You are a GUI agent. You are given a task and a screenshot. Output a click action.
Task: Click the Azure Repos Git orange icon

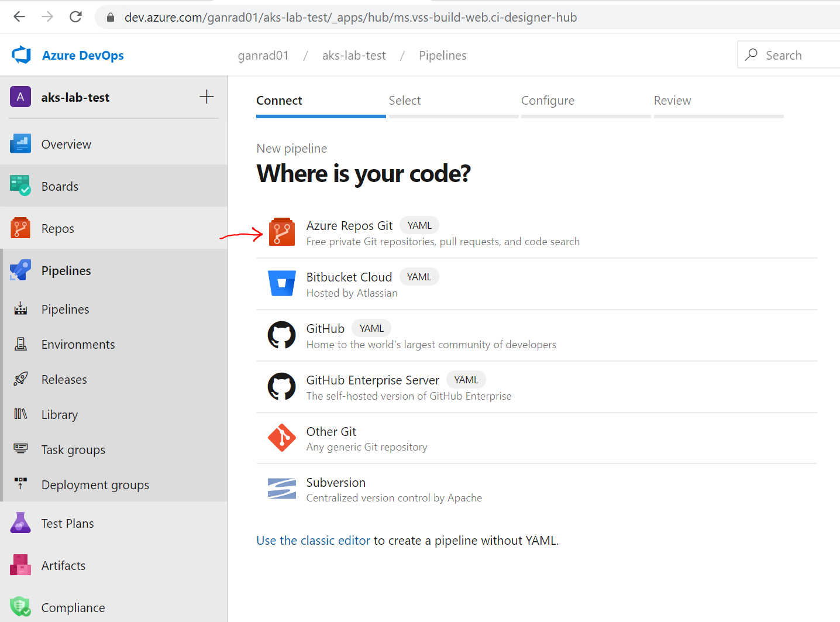[282, 232]
